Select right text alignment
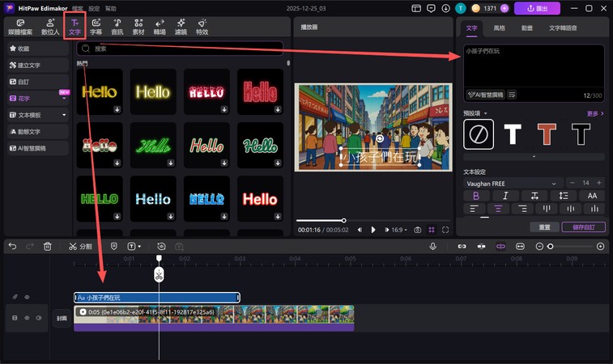The height and width of the screenshot is (364, 613). [522, 209]
